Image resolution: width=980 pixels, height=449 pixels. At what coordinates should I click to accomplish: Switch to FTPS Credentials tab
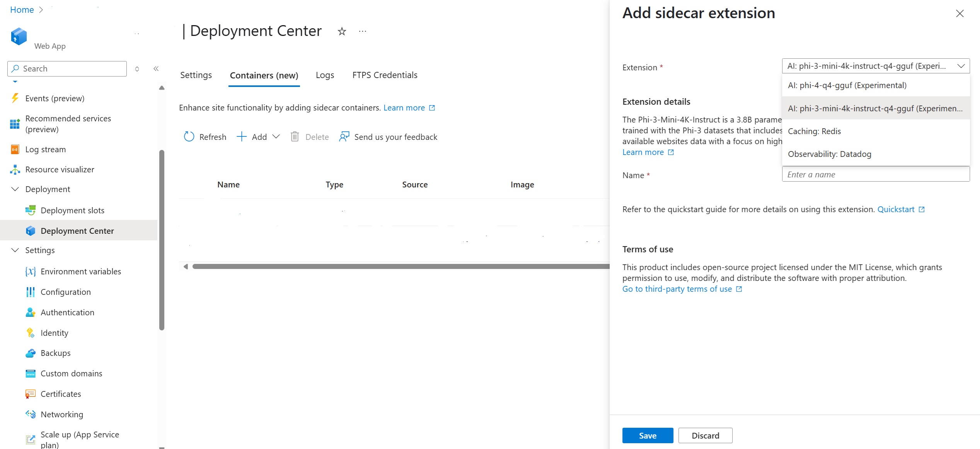[385, 75]
